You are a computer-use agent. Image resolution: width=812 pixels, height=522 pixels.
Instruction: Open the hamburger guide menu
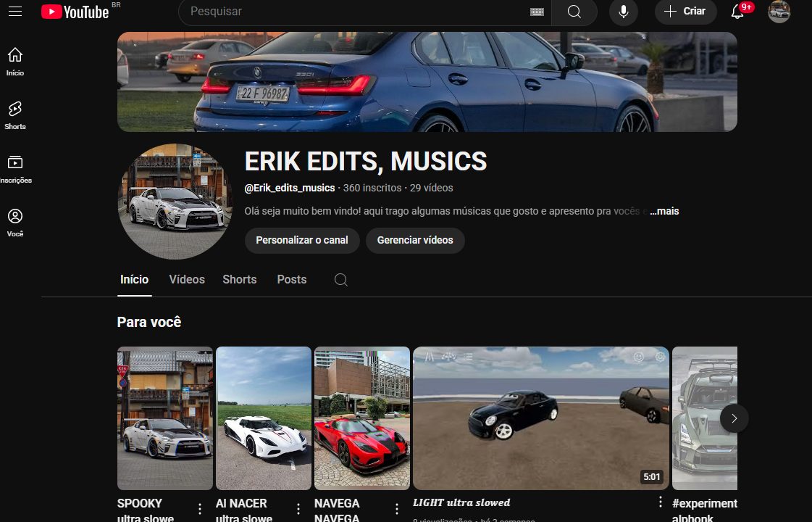(15, 11)
